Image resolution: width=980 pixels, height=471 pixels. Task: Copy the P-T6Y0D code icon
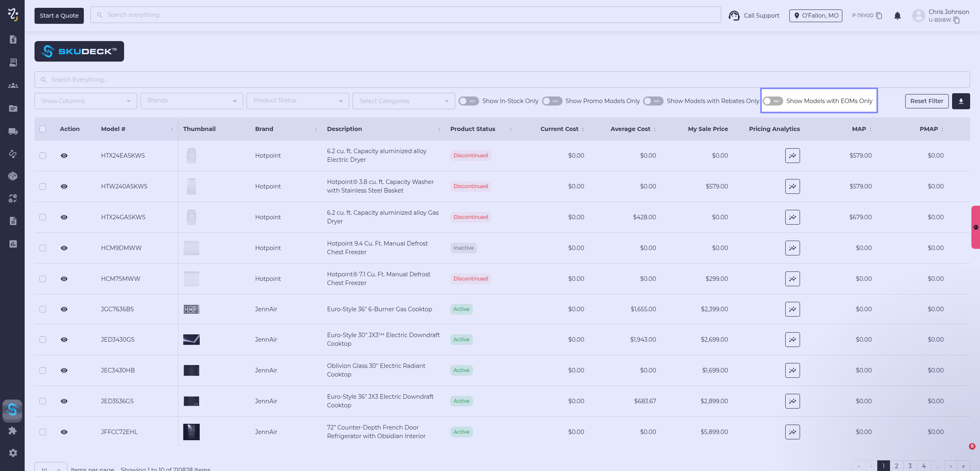[x=879, y=16]
